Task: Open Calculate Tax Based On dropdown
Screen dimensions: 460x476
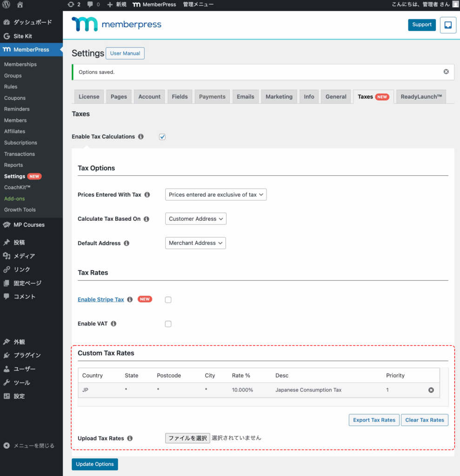Action: coord(196,218)
